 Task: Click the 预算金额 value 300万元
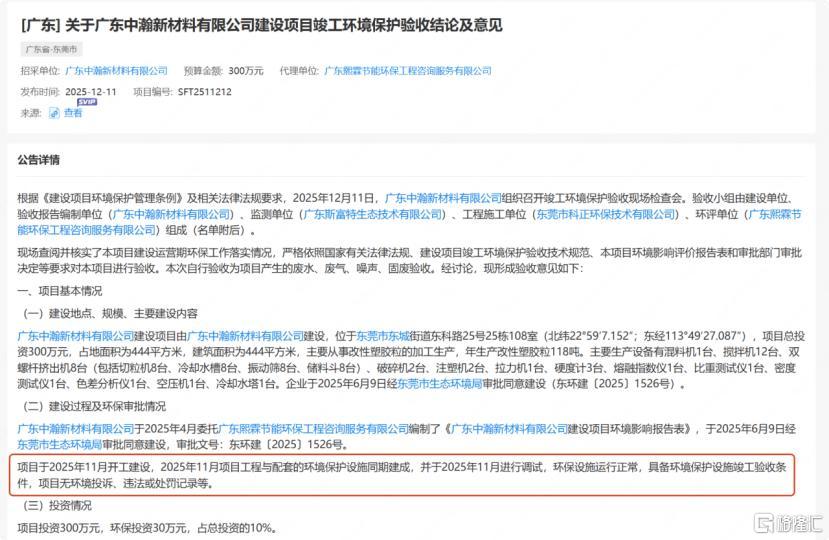click(x=246, y=71)
